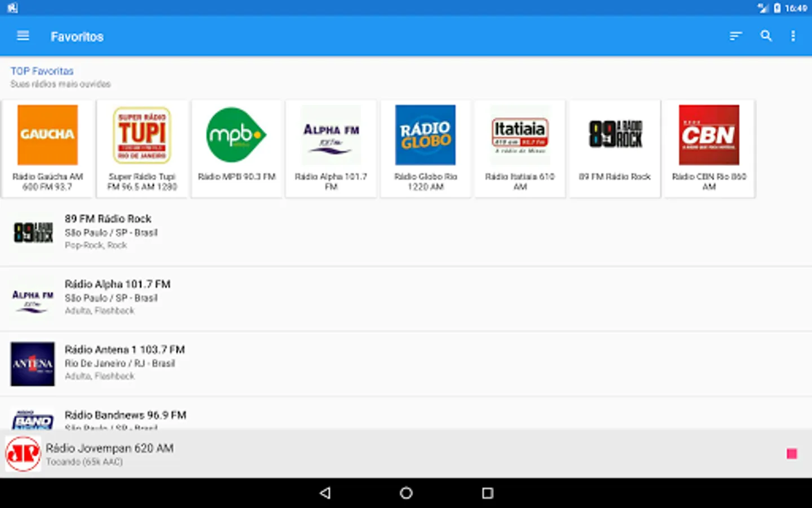
Task: Tap the Android recent apps button
Action: [488, 493]
